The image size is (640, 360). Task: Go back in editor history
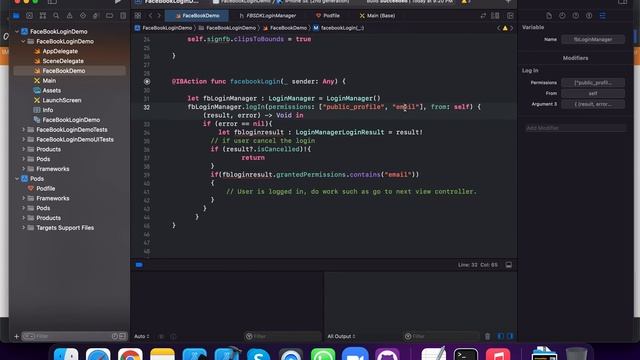150,16
